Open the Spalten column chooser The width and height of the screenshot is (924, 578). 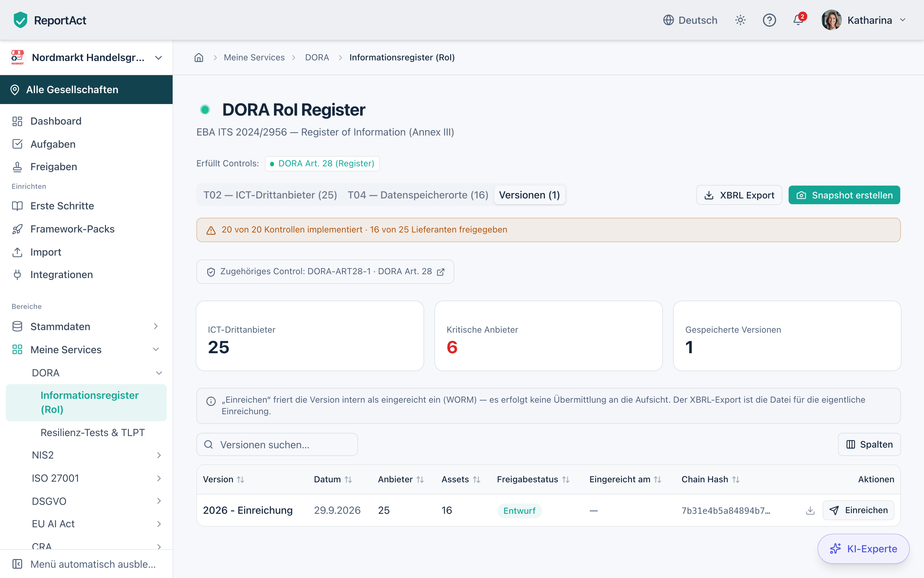coord(869,444)
